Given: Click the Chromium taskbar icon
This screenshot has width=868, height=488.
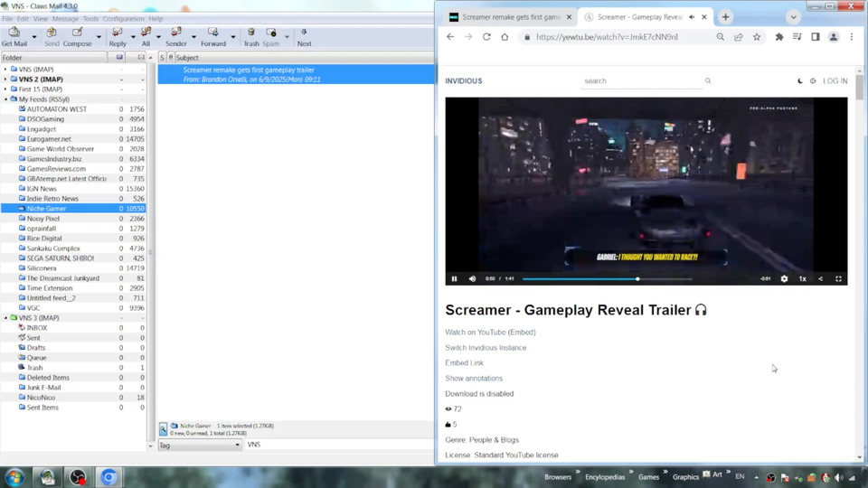Looking at the screenshot, I should click(108, 477).
